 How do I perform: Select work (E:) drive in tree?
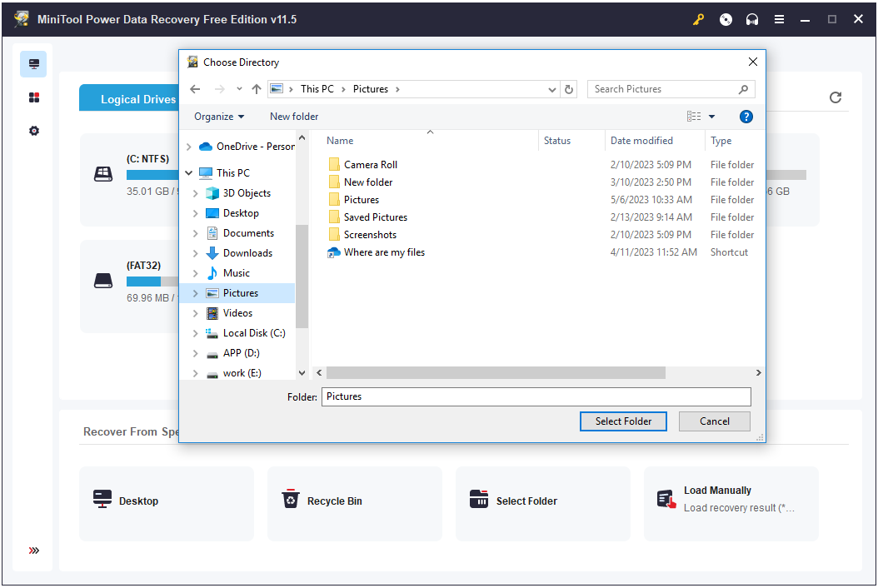tap(242, 373)
